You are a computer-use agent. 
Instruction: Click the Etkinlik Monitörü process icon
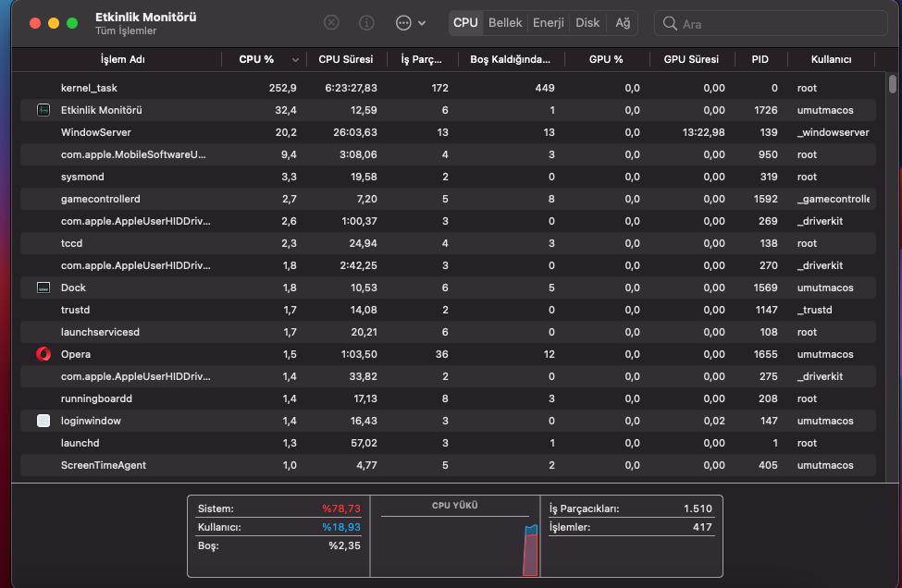(43, 110)
